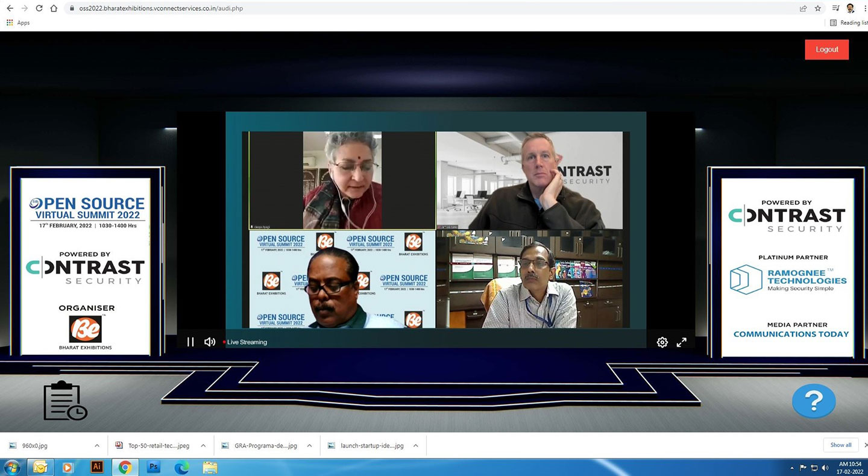868x476 pixels.
Task: Reload the current page
Action: 39,8
